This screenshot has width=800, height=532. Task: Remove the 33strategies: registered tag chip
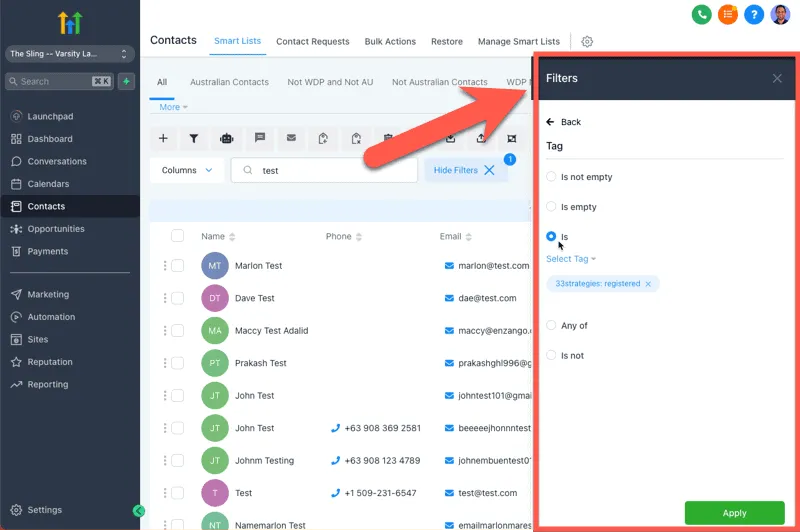tap(648, 284)
